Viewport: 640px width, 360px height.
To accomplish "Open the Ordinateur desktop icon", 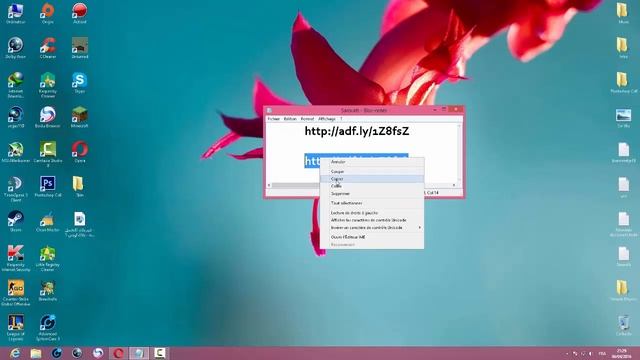I will pos(16,13).
